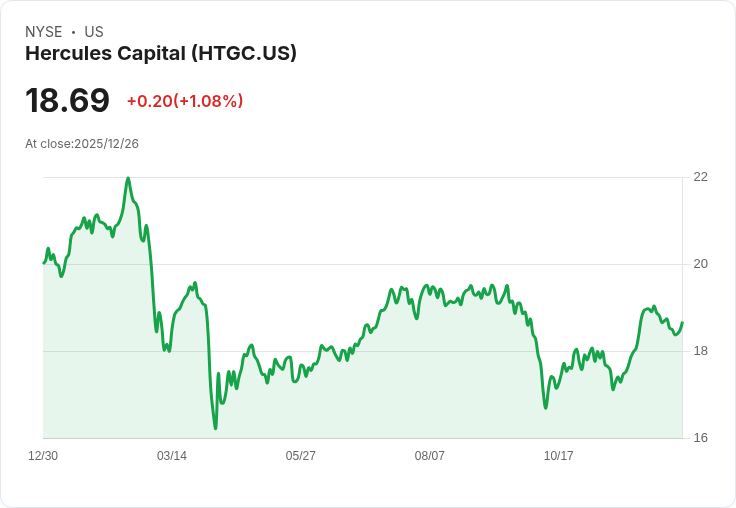
Task: Click the At close:2025/12/26 timestamp
Action: coord(82,144)
